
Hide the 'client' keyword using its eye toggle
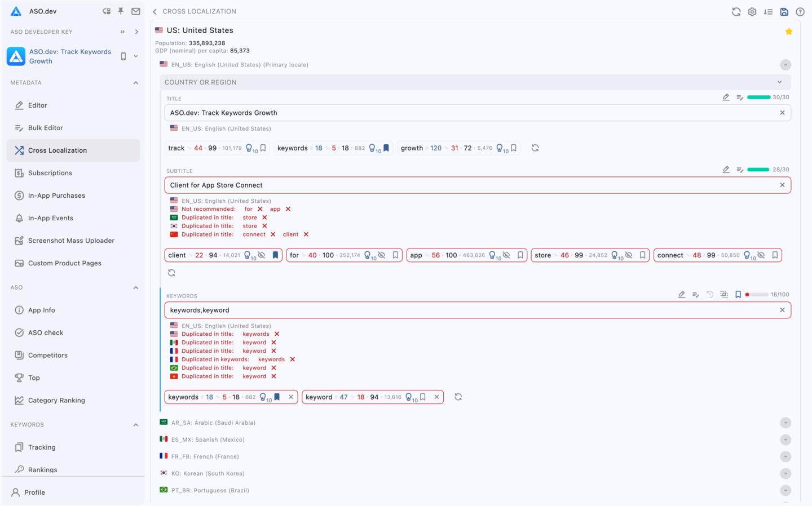click(x=261, y=255)
